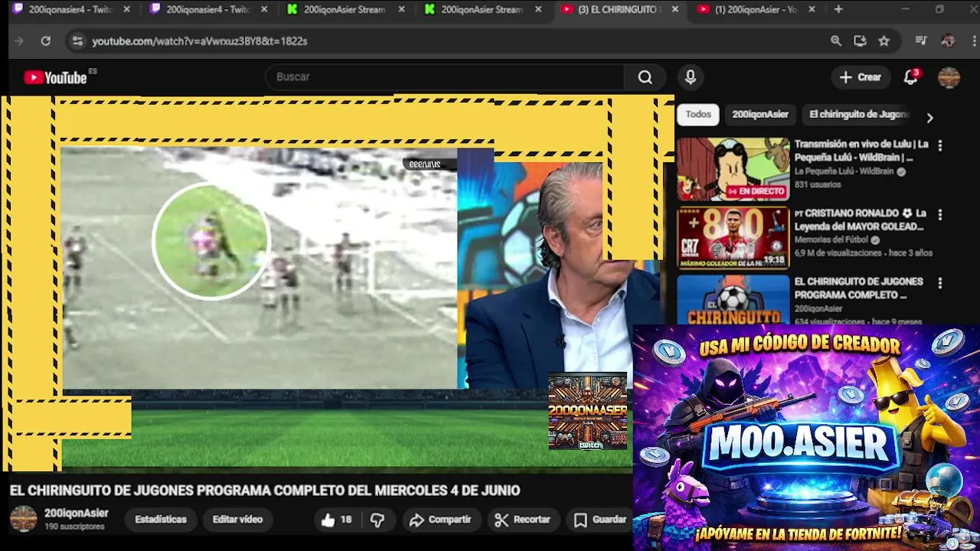Open La Pequeña Lulú live thumbnail
The height and width of the screenshot is (551, 980).
733,168
